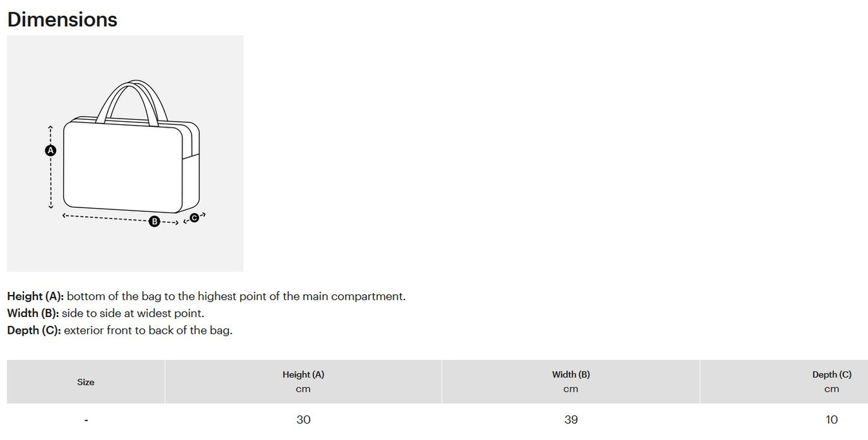The height and width of the screenshot is (440, 868).
Task: Click the bold Width (B) description label
Action: 33,313
